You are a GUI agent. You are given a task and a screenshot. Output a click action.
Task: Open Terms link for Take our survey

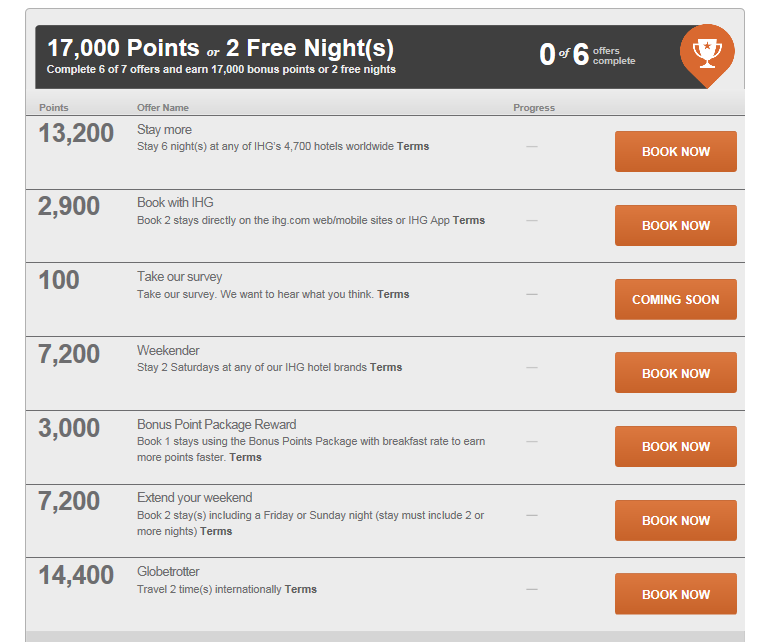[393, 294]
